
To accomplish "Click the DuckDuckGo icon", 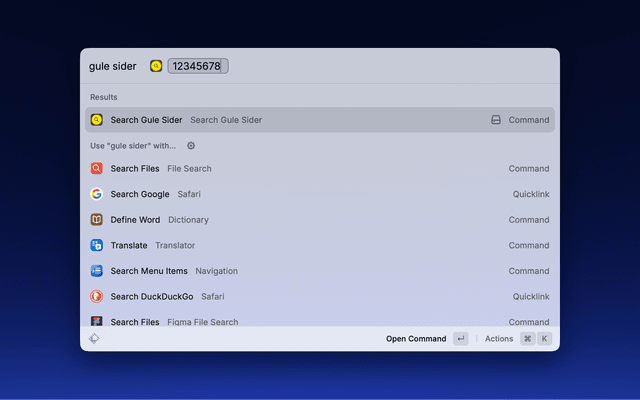I will (96, 296).
